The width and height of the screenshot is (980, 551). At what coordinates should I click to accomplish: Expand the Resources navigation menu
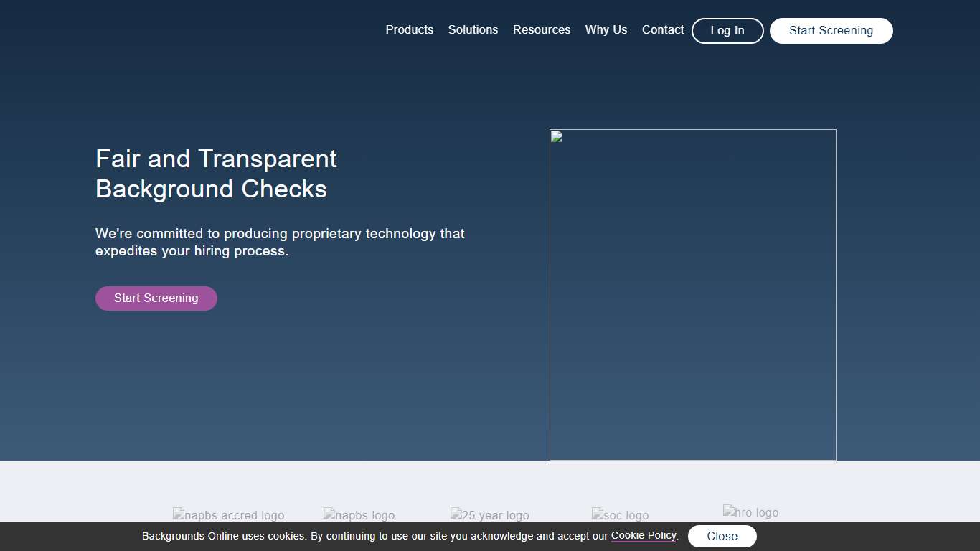(542, 29)
